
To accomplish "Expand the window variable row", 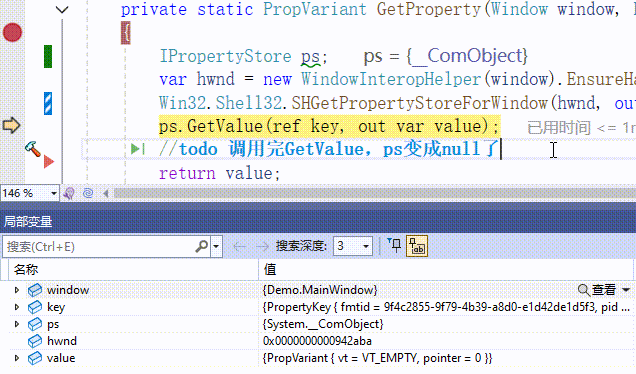I will pyautogui.click(x=17, y=290).
